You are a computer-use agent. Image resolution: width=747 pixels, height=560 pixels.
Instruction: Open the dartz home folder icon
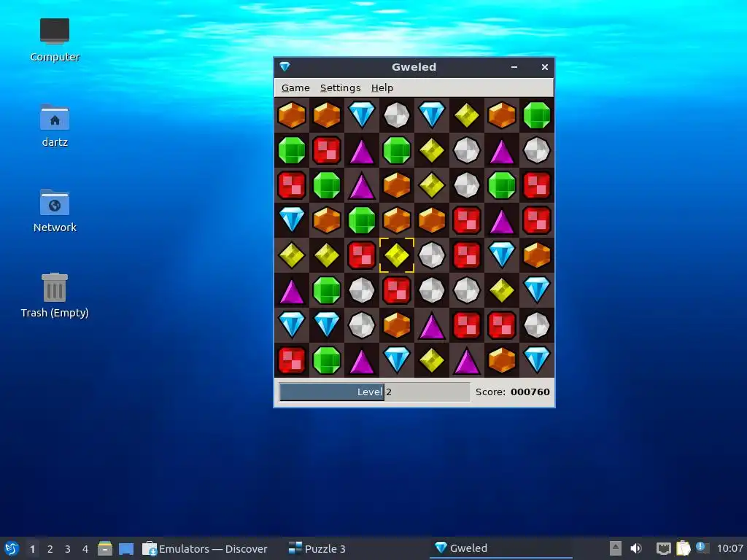54,125
